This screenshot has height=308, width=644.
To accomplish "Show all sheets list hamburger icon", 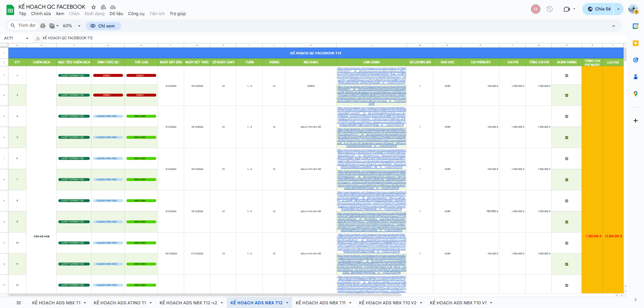I will (x=19, y=303).
